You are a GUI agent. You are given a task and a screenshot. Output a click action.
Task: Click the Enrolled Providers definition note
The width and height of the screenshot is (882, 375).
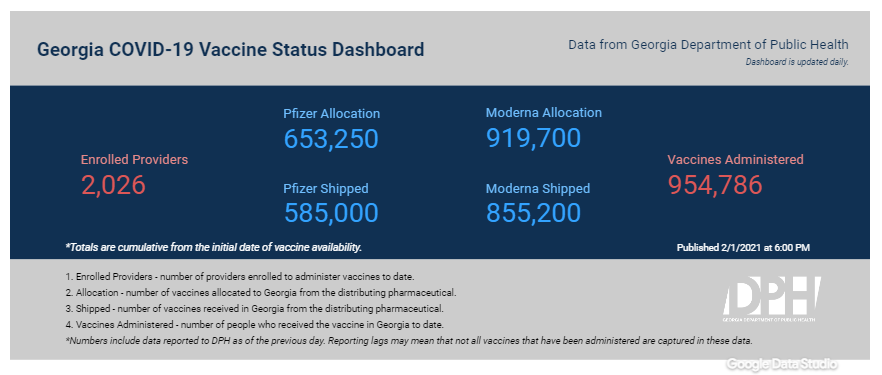(x=240, y=277)
